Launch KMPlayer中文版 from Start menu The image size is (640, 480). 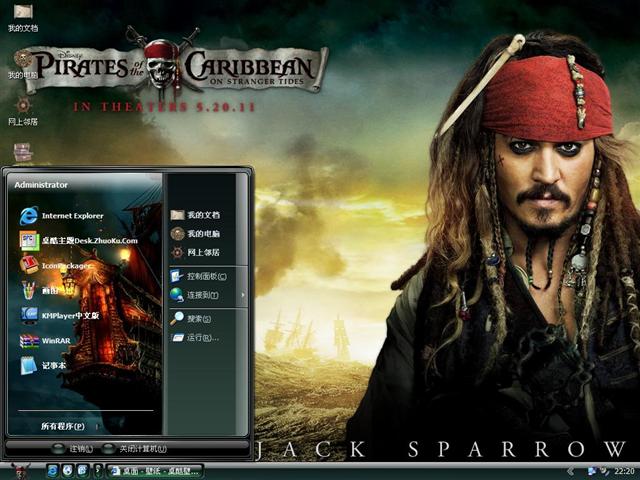[x=60, y=316]
